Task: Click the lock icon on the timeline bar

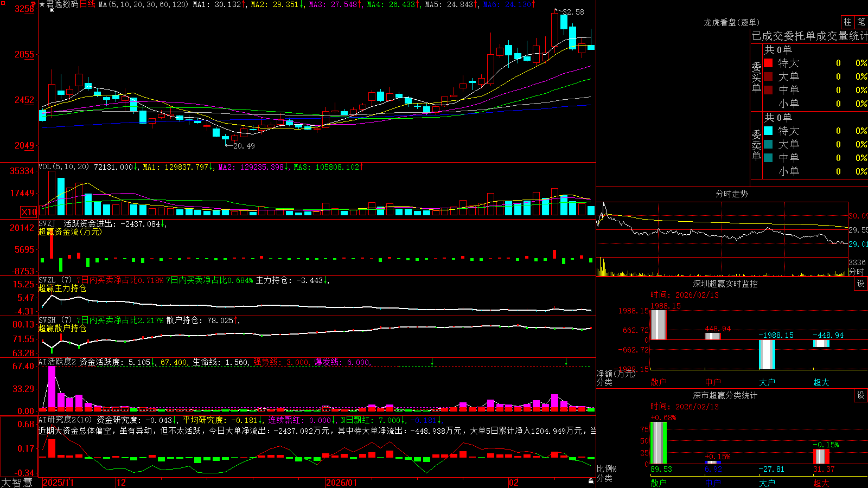Action: [591, 481]
